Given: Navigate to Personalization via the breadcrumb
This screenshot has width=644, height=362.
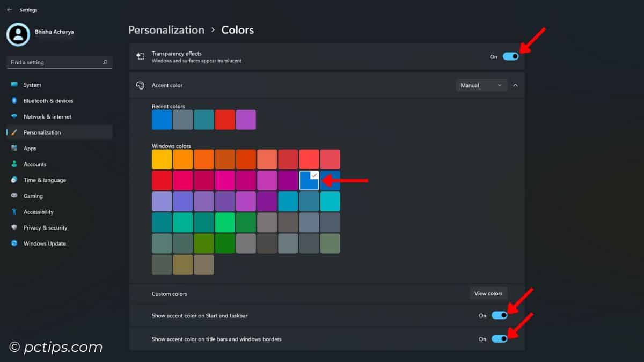Looking at the screenshot, I should click(166, 29).
